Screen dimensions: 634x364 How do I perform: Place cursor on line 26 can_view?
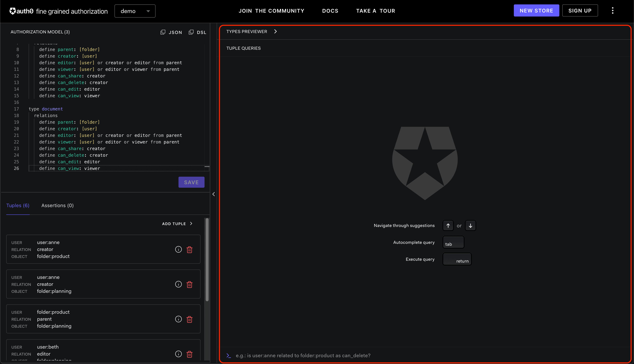70,168
